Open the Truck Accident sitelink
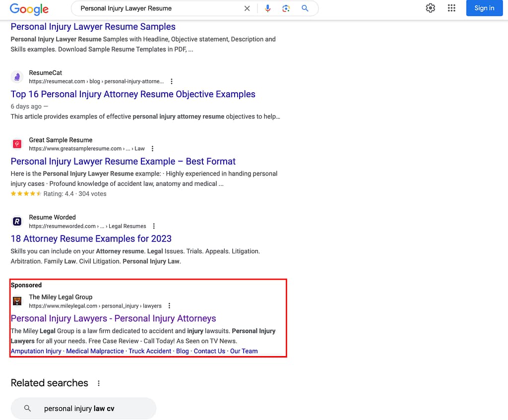Screen dimensions: 508x420 pyautogui.click(x=150, y=351)
